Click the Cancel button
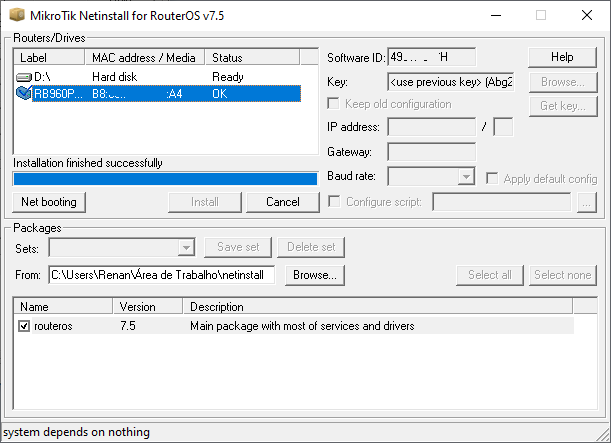Screen dimensions: 611x443 tap(283, 202)
